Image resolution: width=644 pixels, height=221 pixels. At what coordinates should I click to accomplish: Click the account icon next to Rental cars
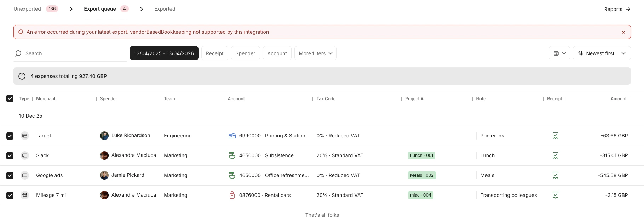[x=232, y=195]
